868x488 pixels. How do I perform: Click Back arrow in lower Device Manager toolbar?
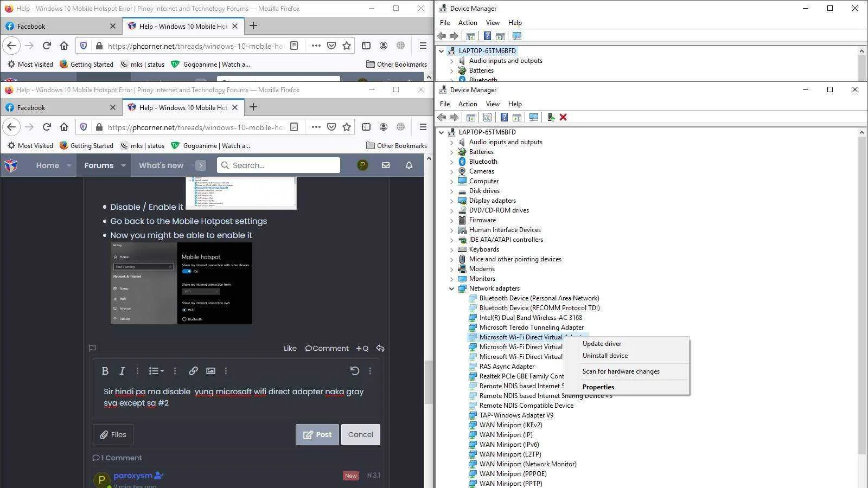click(x=442, y=117)
